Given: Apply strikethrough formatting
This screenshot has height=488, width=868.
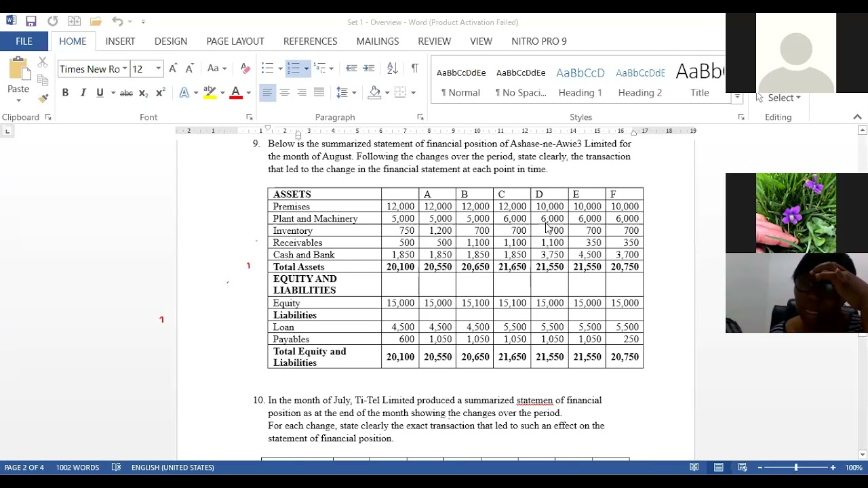Looking at the screenshot, I should pos(126,93).
